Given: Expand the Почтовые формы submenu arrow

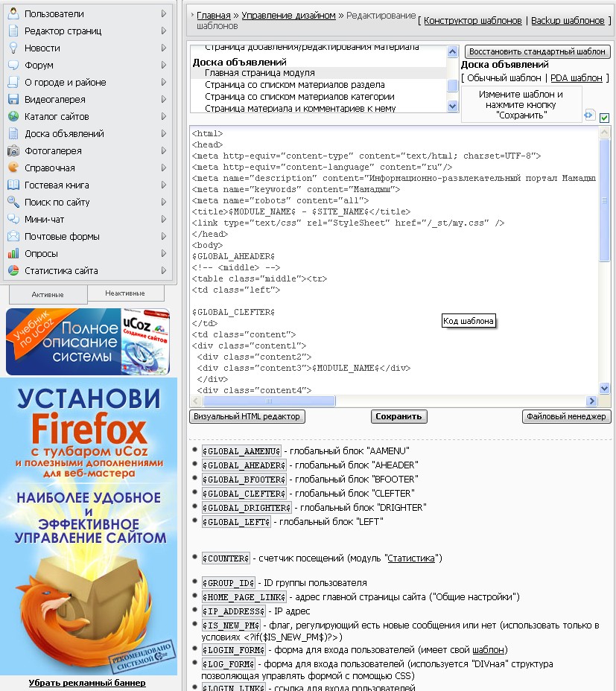Looking at the screenshot, I should point(164,236).
